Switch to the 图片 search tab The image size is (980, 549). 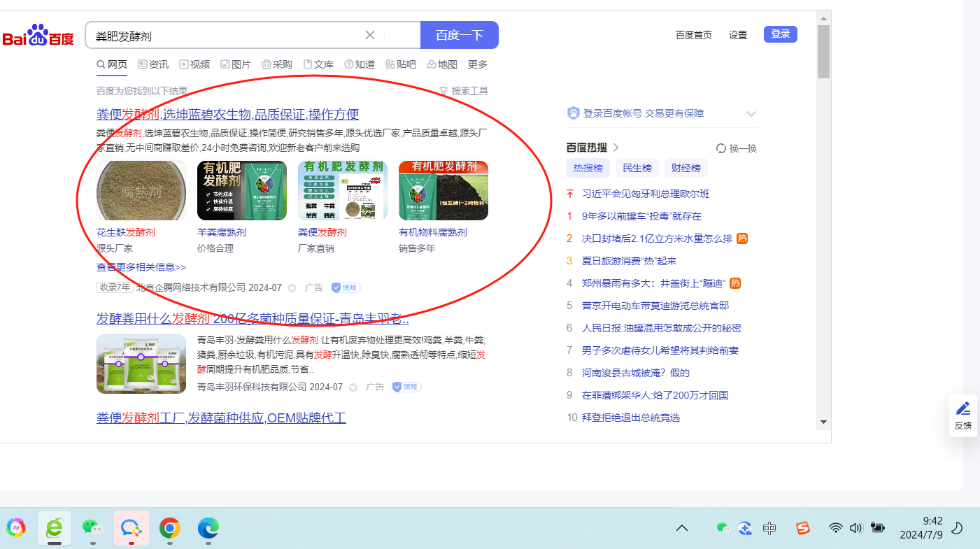(x=236, y=64)
